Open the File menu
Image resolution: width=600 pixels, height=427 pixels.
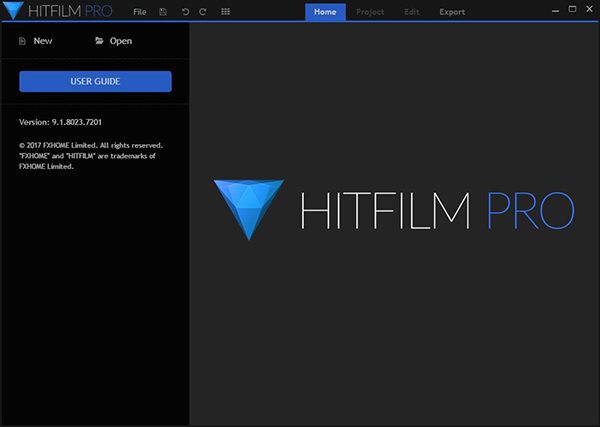139,12
